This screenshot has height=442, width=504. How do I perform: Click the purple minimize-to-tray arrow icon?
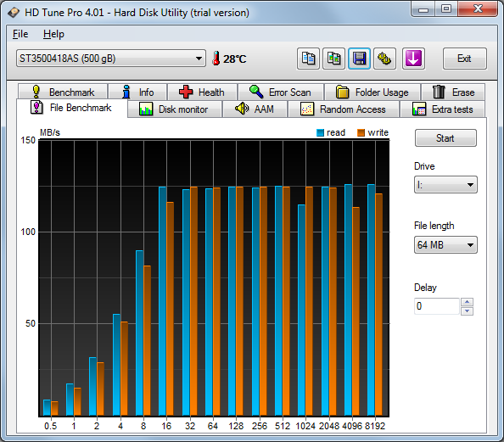tap(413, 59)
